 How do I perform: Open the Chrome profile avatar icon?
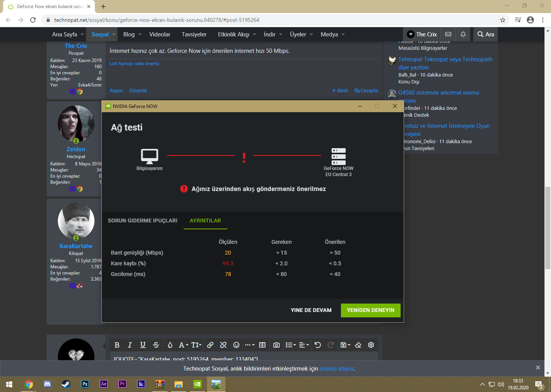[x=530, y=20]
